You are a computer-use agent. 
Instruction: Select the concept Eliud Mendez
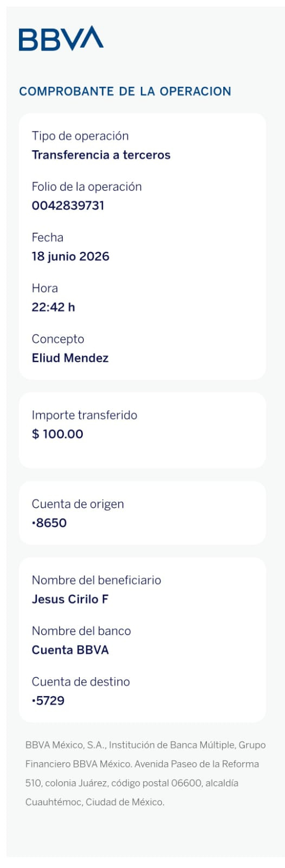[70, 358]
